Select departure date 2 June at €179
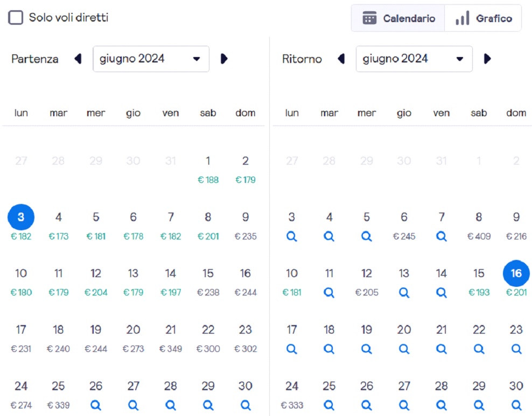 pyautogui.click(x=246, y=170)
